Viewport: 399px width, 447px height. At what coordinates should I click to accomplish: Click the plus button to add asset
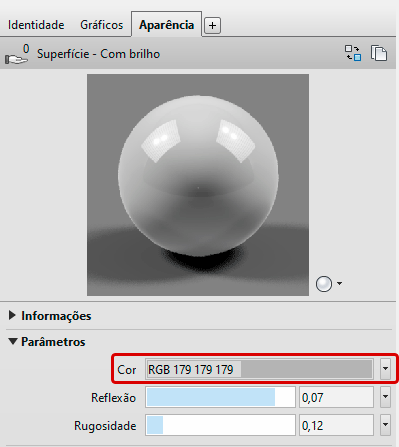pyautogui.click(x=212, y=25)
